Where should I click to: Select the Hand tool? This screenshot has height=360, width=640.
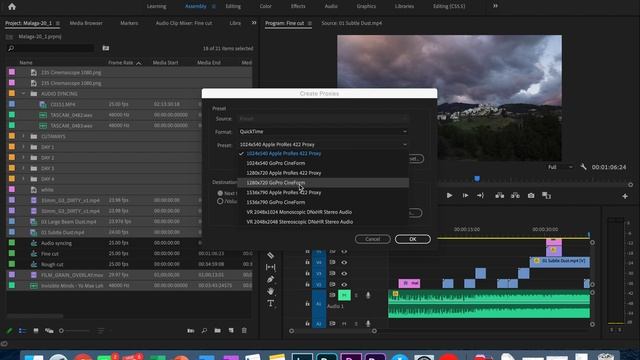[271, 291]
